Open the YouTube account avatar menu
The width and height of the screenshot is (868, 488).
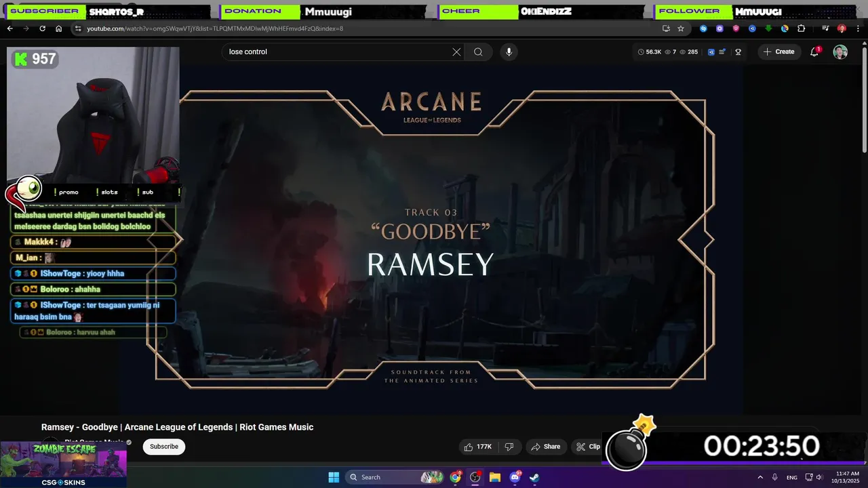840,52
